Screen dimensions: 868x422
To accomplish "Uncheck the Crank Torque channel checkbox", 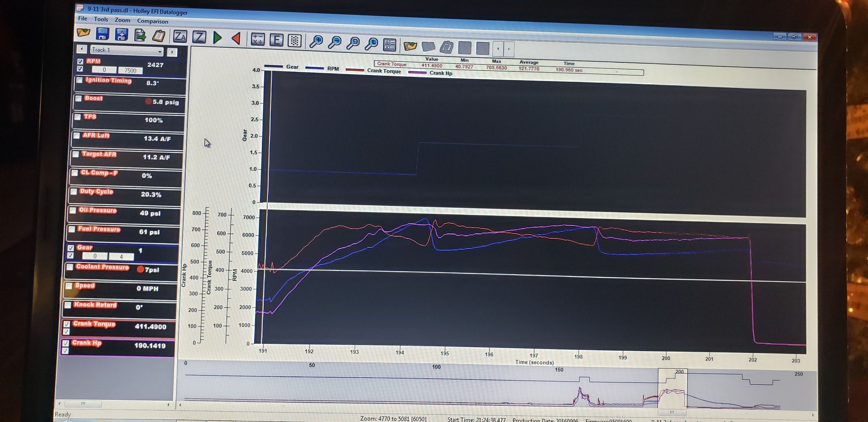I will coord(67,324).
